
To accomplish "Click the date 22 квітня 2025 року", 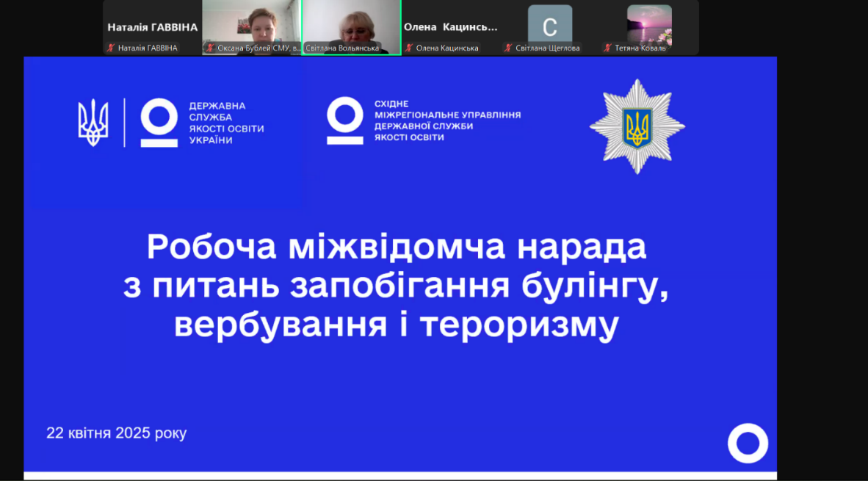I will [x=116, y=433].
